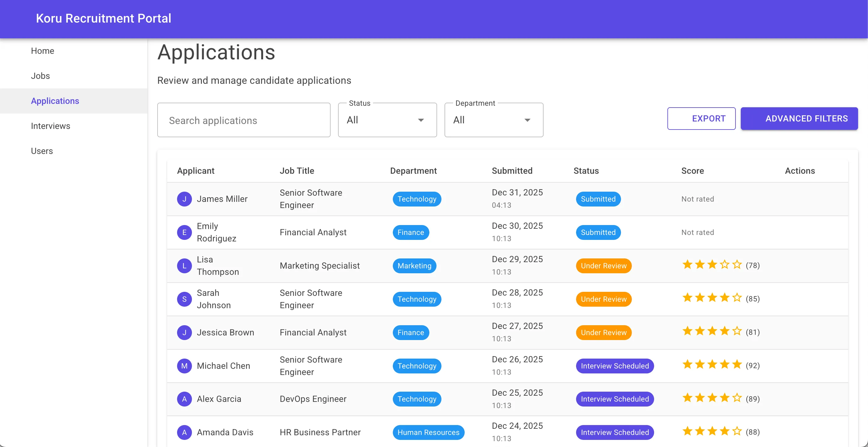This screenshot has width=868, height=447.
Task: Click the Submitted column header
Action: coord(512,171)
